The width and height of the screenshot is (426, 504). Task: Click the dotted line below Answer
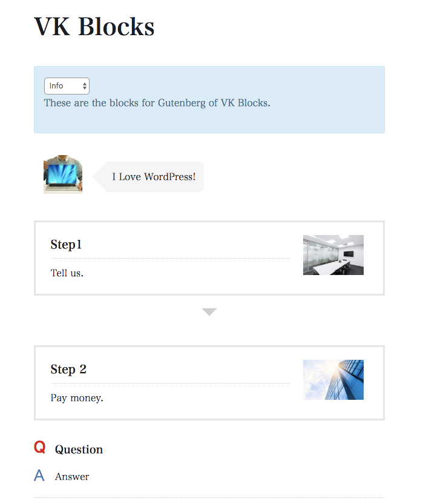tap(209, 498)
